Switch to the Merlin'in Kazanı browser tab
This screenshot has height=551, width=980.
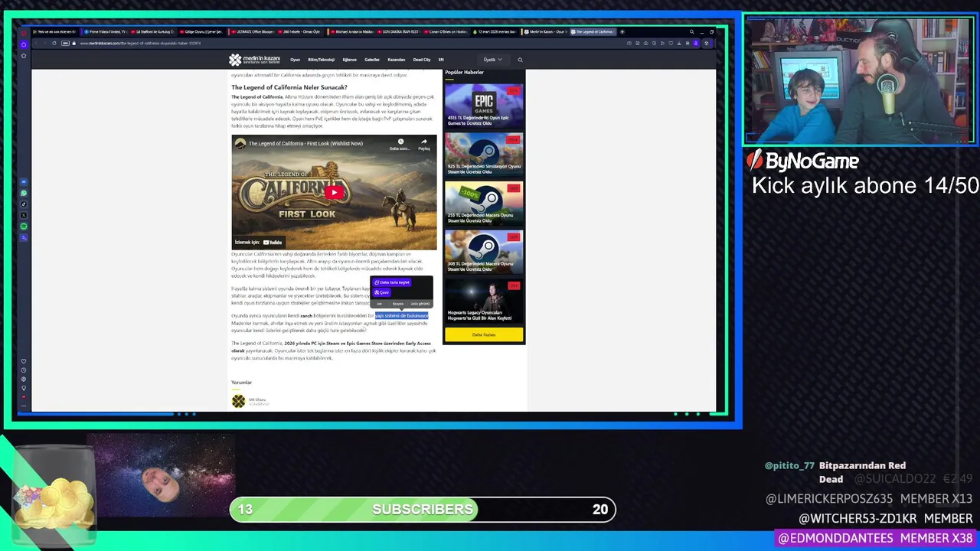point(545,32)
